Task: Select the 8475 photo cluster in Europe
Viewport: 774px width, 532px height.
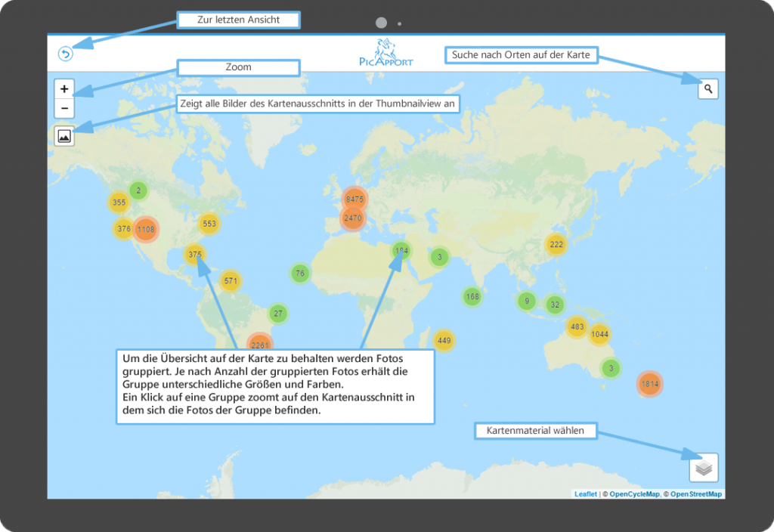Action: [x=354, y=199]
